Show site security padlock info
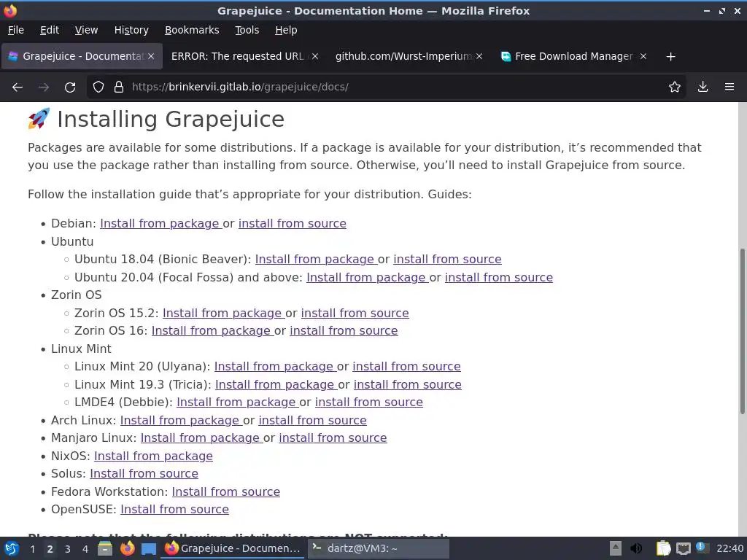Viewport: 747px width, 560px height. pyautogui.click(x=119, y=87)
